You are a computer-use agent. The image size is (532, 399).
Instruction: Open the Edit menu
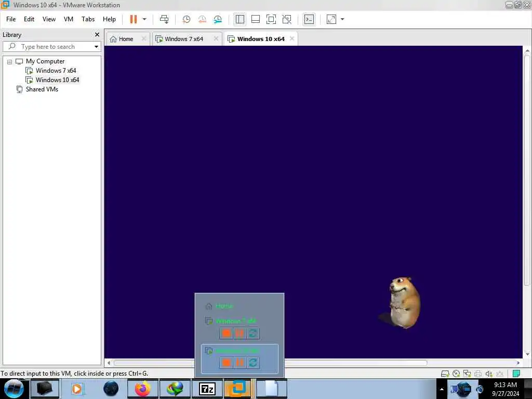[29, 19]
